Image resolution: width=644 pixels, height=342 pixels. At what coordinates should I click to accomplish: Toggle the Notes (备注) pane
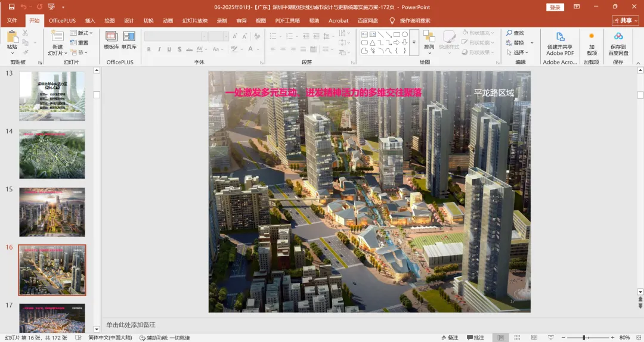tap(450, 337)
